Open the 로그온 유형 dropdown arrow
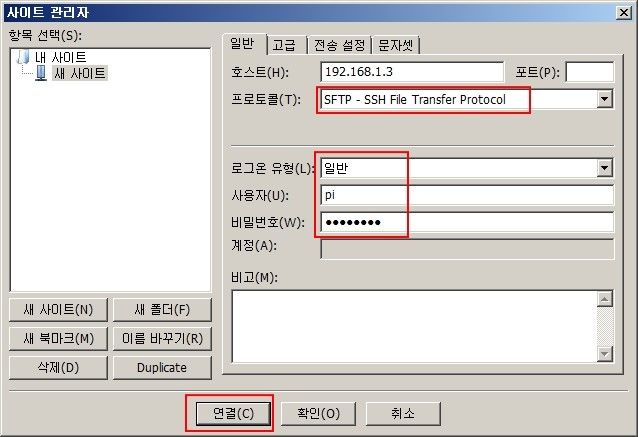The image size is (638, 437). pos(605,168)
